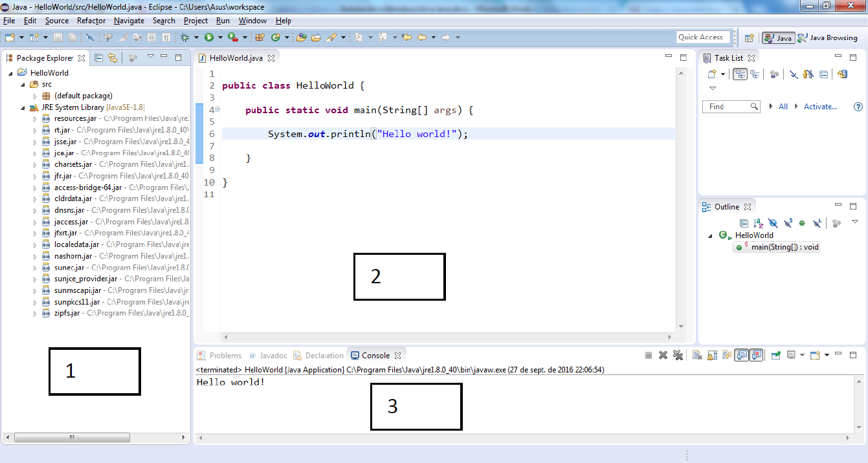Toggle Hide Fields in the Outline panel

point(773,223)
